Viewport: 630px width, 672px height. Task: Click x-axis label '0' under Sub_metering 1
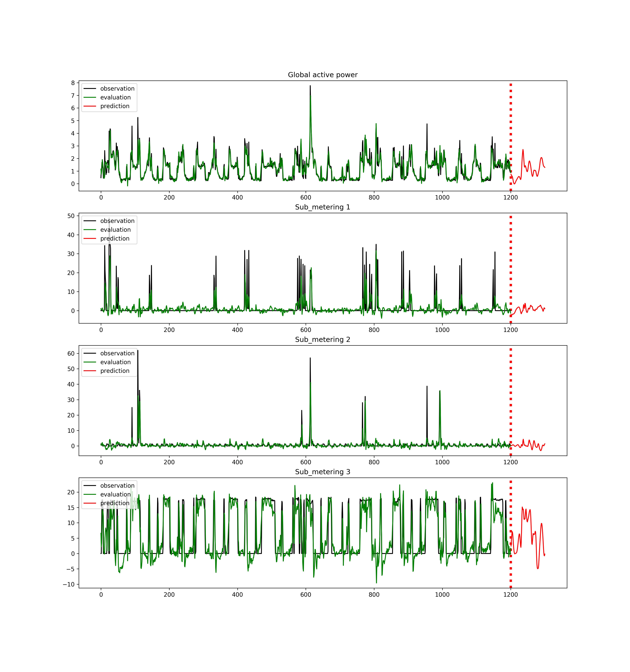[x=101, y=330]
